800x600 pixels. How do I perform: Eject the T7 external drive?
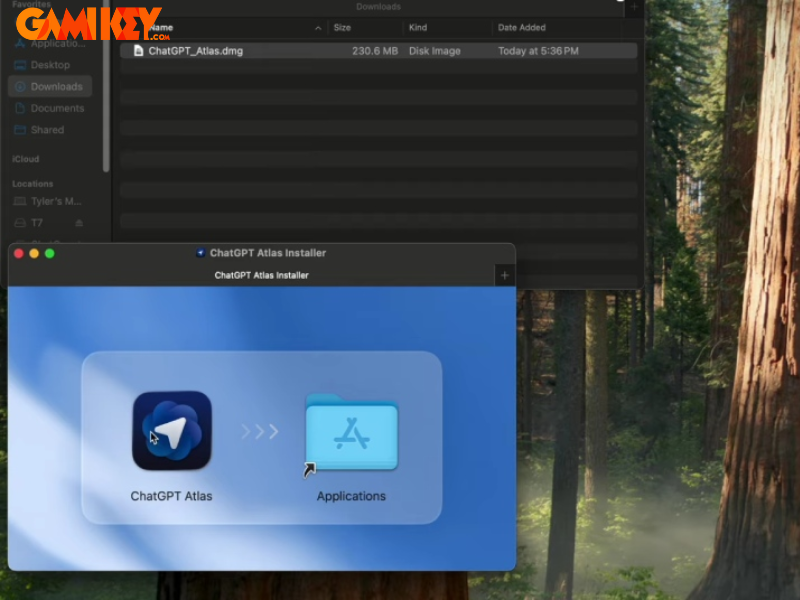(79, 222)
